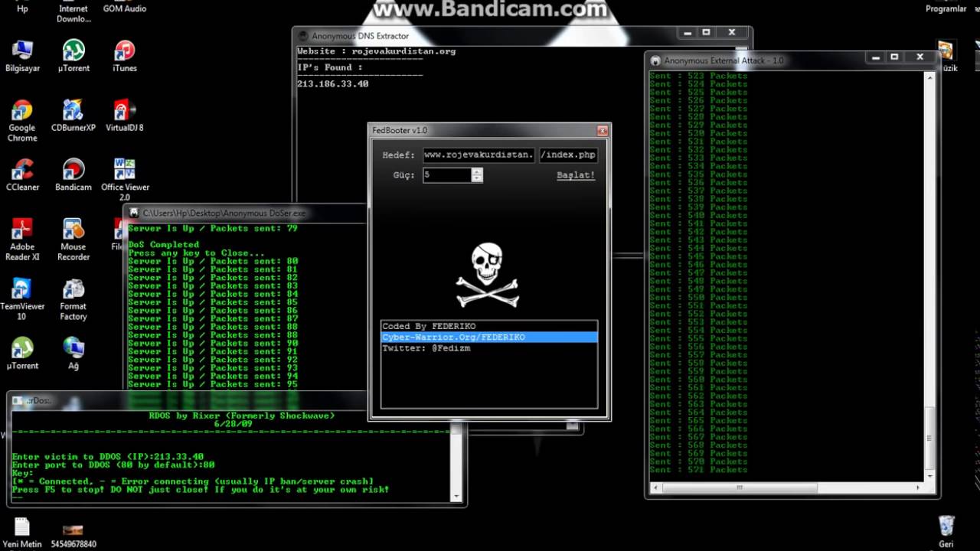Viewport: 980px width, 551px height.
Task: Open the CCleaner desktop icon
Action: [x=22, y=175]
